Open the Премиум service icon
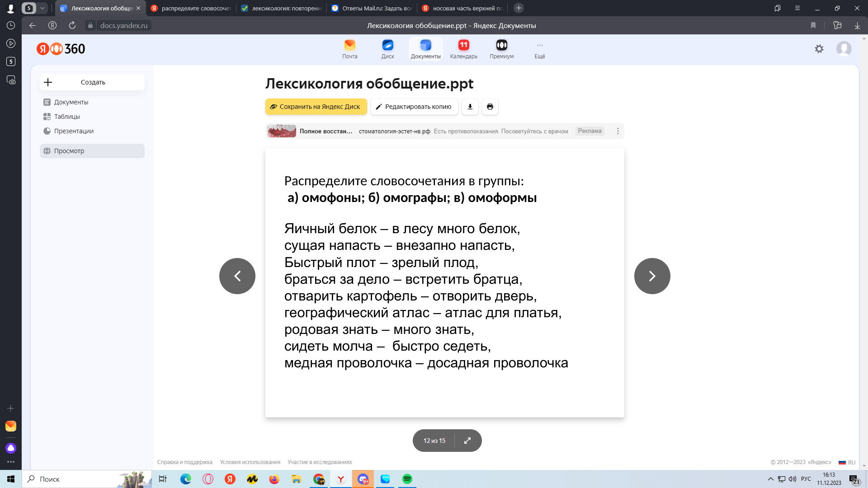 click(x=501, y=49)
